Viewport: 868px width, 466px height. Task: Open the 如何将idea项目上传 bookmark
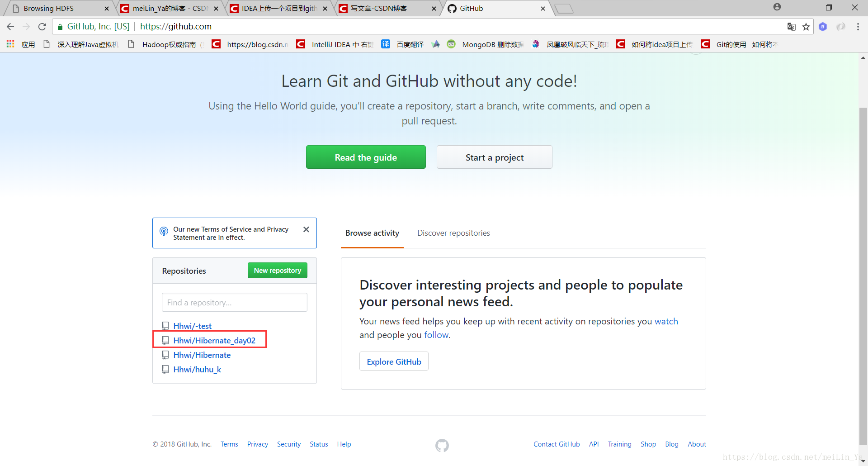(x=655, y=44)
